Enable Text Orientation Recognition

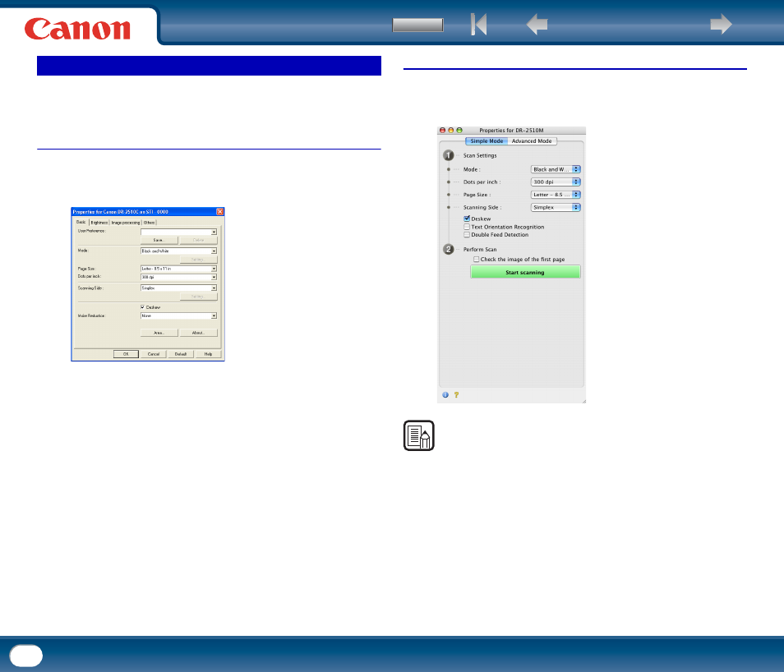467,227
